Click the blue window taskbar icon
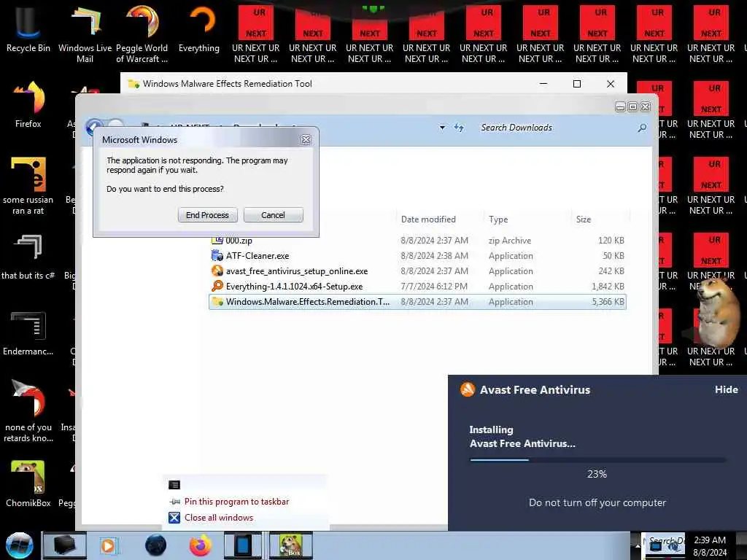 point(243,545)
